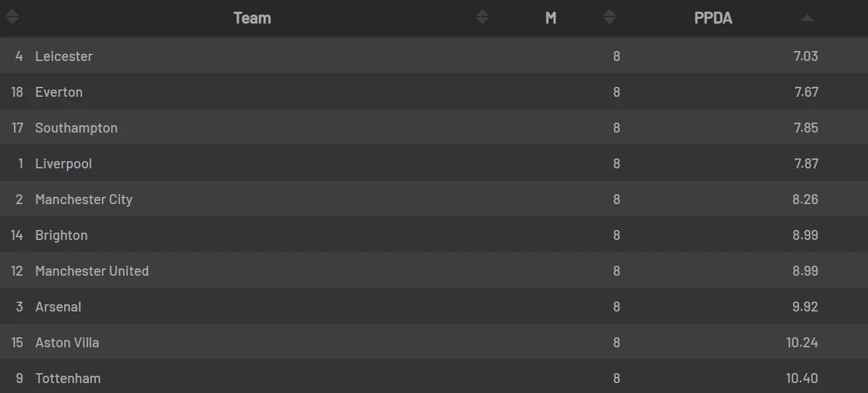The height and width of the screenshot is (393, 868).
Task: Open the Leicester team link
Action: point(64,56)
